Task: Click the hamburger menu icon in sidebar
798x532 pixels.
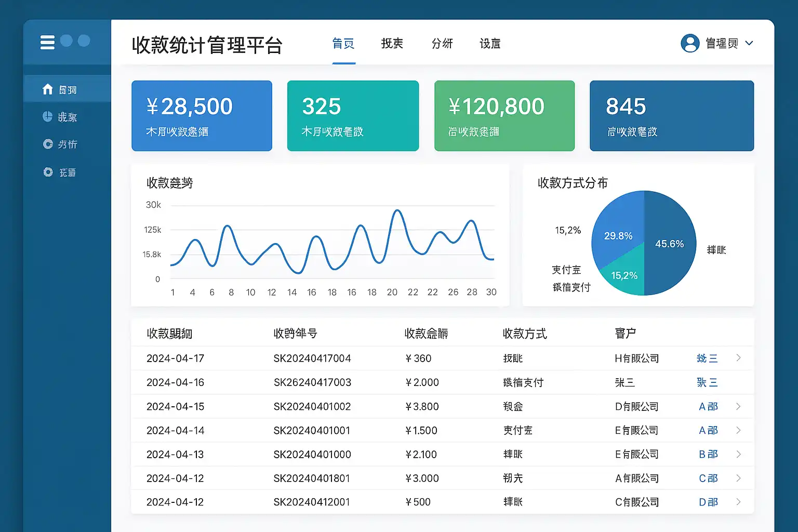Action: pyautogui.click(x=47, y=42)
